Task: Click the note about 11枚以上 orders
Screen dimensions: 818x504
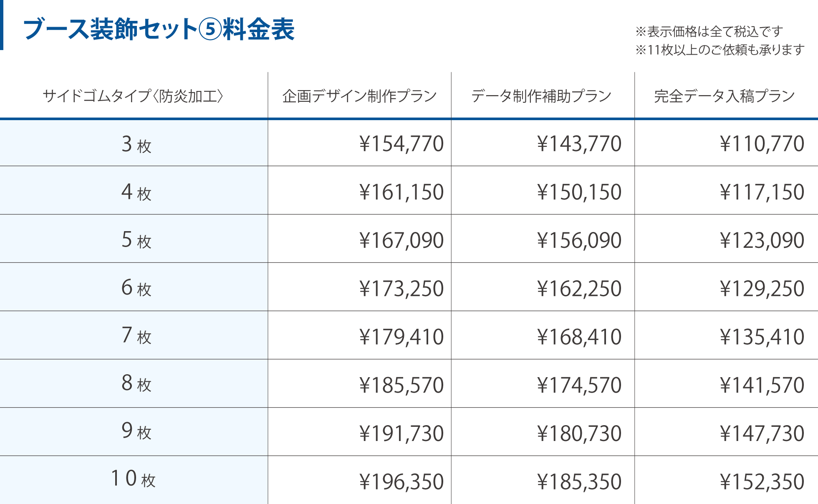Action: pos(720,50)
